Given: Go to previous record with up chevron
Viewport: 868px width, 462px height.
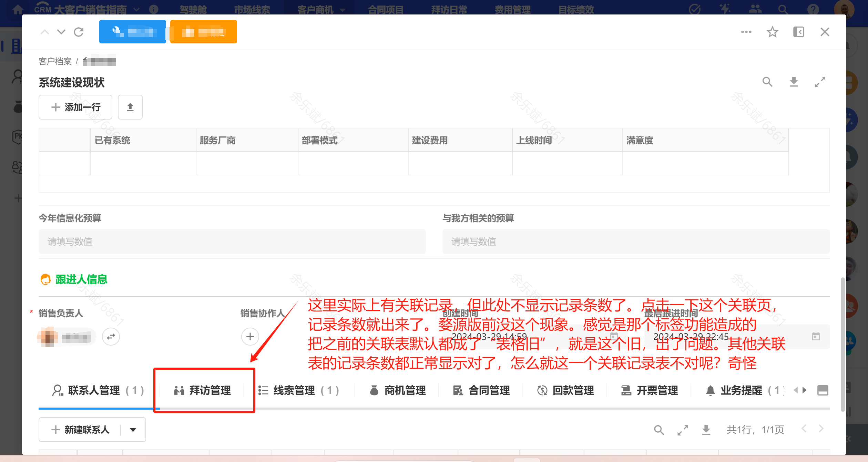Looking at the screenshot, I should click(45, 32).
